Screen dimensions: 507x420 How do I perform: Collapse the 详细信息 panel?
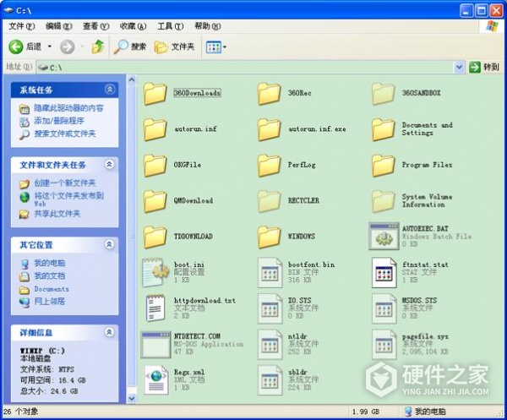click(110, 332)
